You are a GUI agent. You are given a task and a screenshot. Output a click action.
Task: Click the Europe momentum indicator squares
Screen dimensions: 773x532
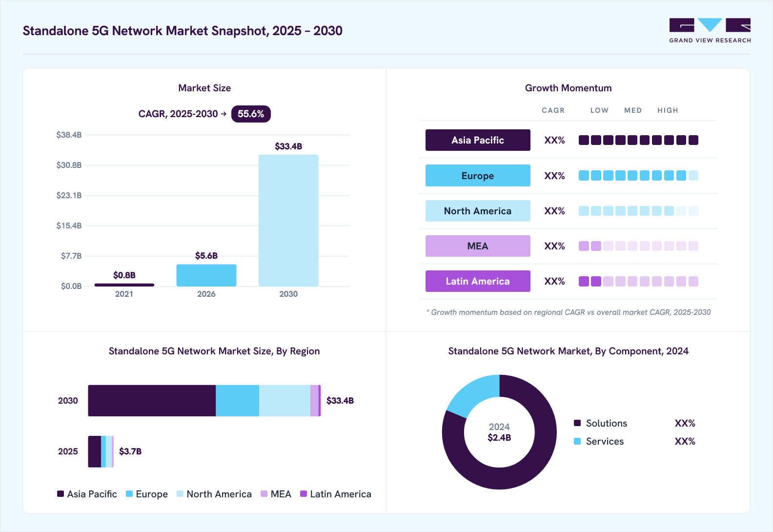click(x=638, y=175)
